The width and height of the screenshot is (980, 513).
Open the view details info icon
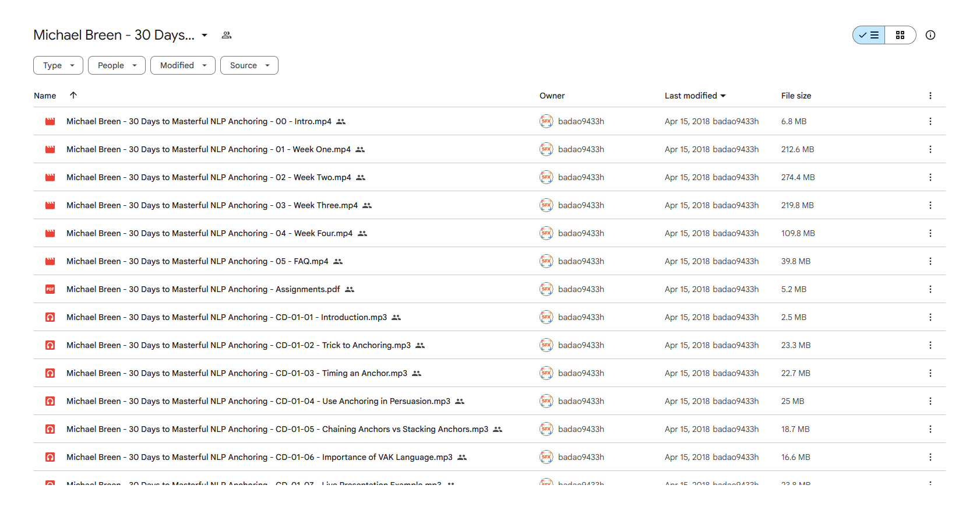tap(930, 35)
